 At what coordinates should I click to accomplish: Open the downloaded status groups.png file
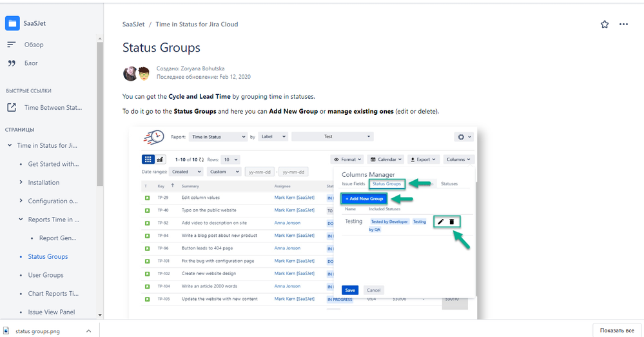click(38, 331)
